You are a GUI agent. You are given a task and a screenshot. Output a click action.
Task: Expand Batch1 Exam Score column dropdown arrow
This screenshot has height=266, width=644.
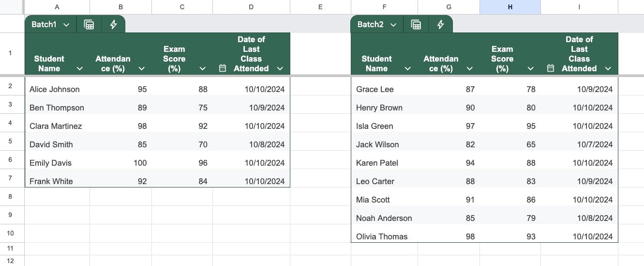(203, 69)
